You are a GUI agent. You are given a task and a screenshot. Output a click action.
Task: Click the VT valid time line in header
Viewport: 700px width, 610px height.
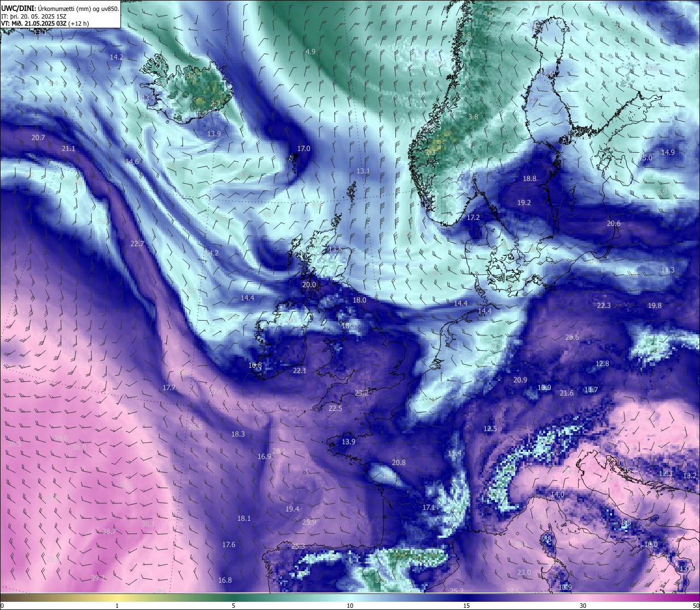[45, 24]
